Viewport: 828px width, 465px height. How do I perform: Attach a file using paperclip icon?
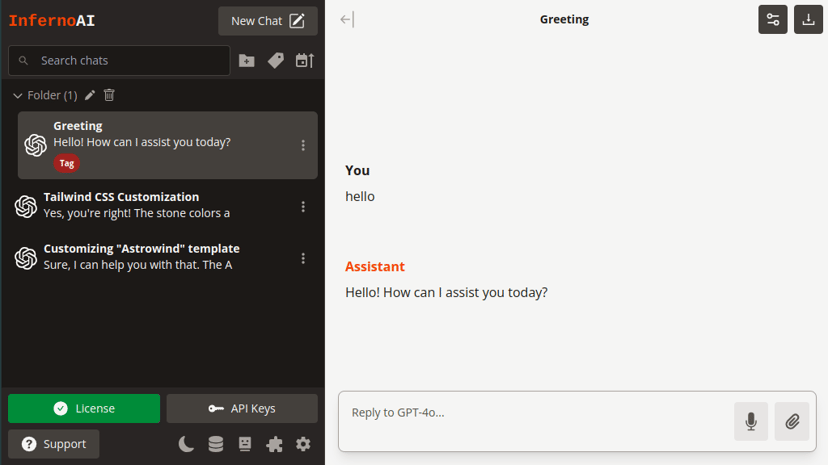coord(792,421)
